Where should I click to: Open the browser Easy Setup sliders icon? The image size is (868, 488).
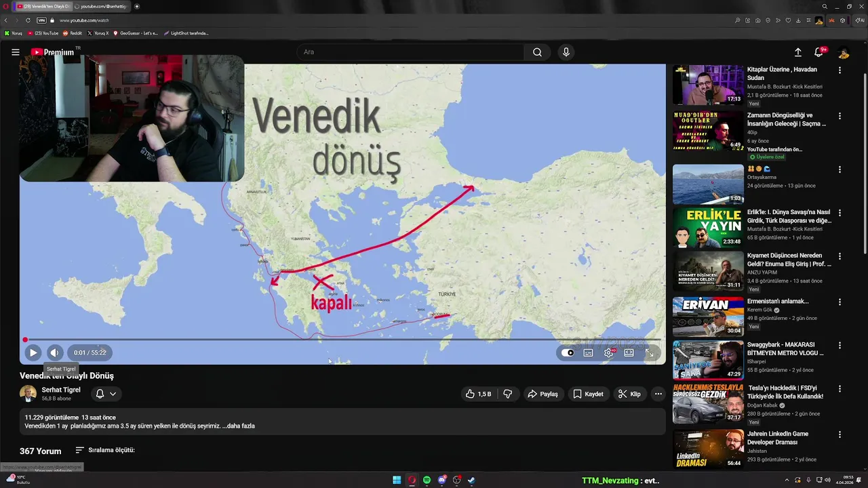[808, 20]
